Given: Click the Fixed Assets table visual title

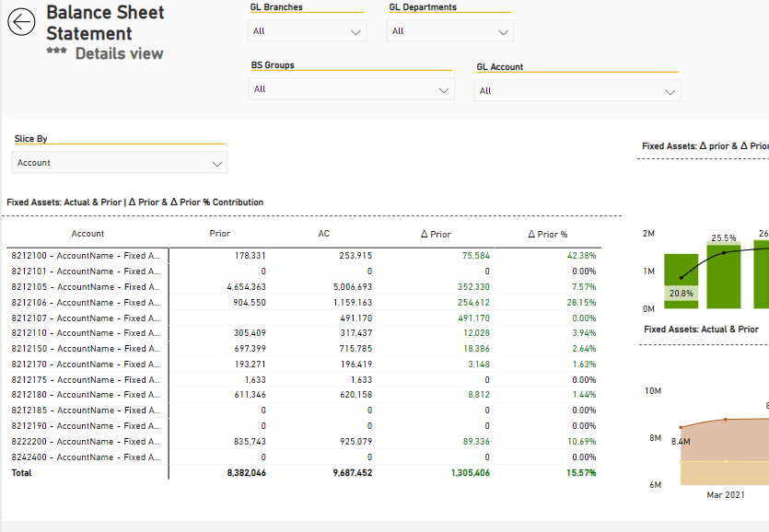Looking at the screenshot, I should click(x=134, y=202).
